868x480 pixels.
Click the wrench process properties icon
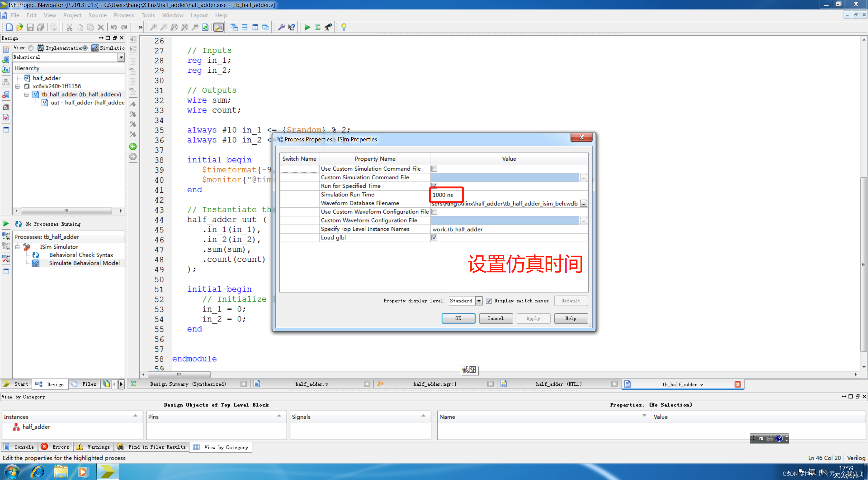click(281, 27)
